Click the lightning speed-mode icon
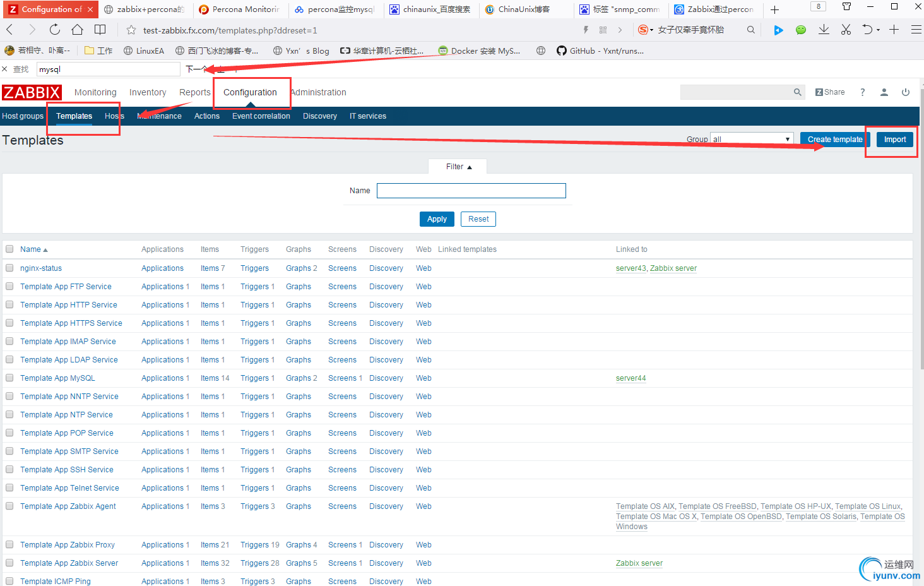This screenshot has height=586, width=924. coord(586,30)
